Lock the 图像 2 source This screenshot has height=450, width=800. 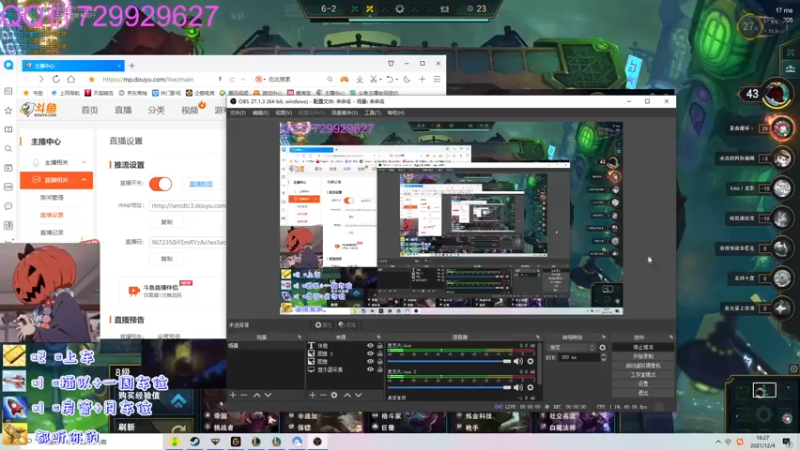click(x=380, y=353)
